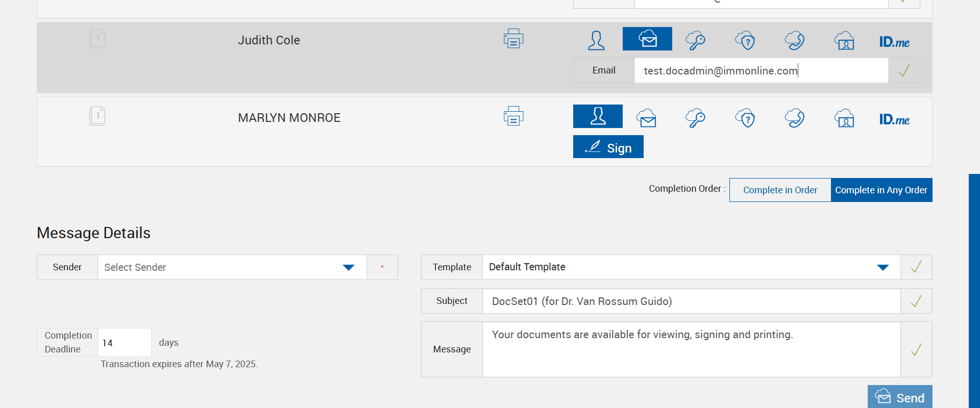This screenshot has height=408, width=980.
Task: Click the Judith Cole email address field
Action: [x=761, y=71]
